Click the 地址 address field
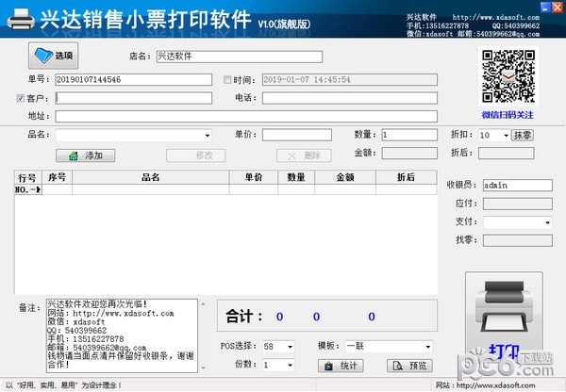The width and height of the screenshot is (566, 392). [x=246, y=117]
